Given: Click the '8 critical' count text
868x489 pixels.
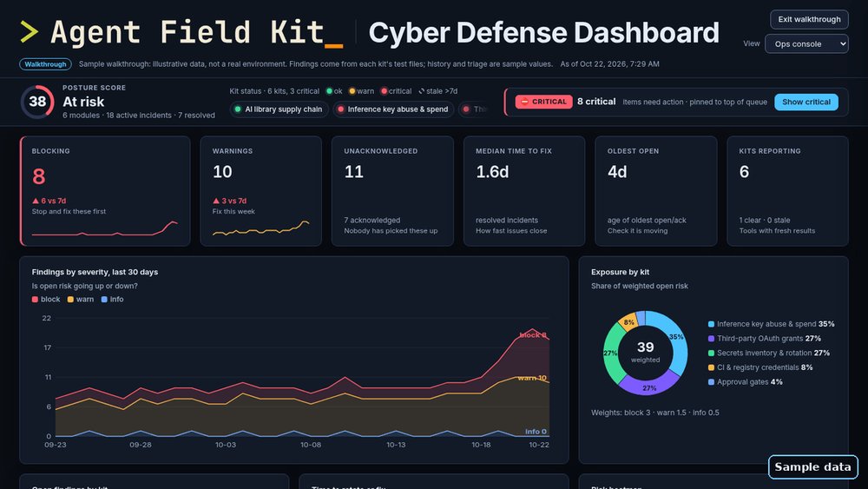Looking at the screenshot, I should point(596,102).
